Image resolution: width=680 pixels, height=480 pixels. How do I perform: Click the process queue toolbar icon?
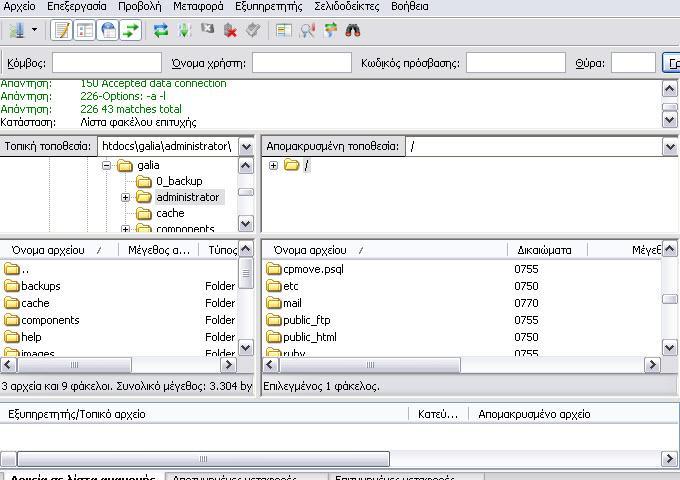click(x=184, y=30)
